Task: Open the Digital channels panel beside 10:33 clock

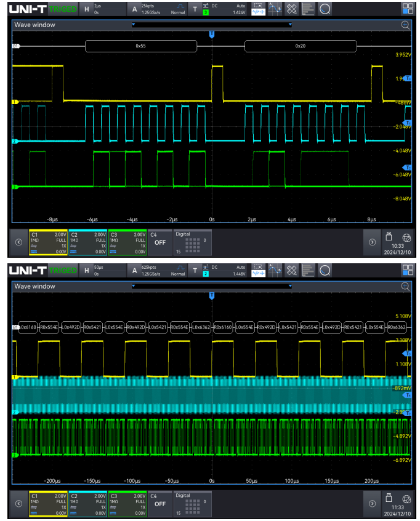Action: click(193, 242)
